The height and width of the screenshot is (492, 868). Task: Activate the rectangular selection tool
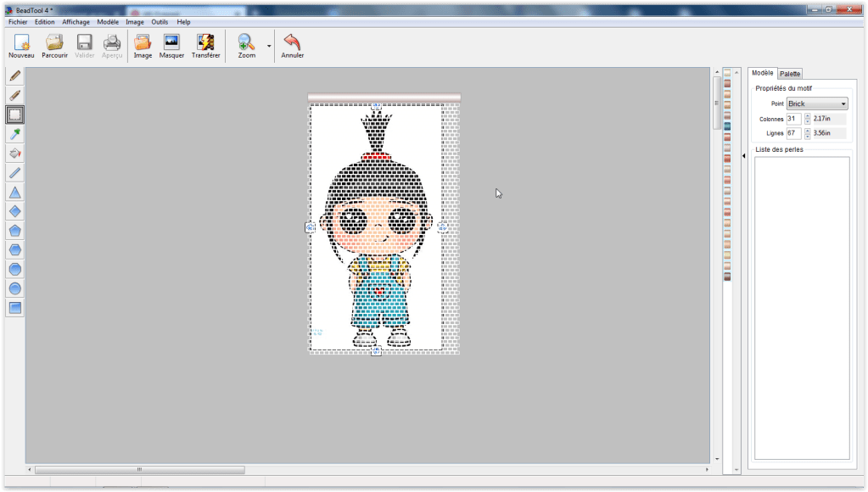(x=14, y=115)
